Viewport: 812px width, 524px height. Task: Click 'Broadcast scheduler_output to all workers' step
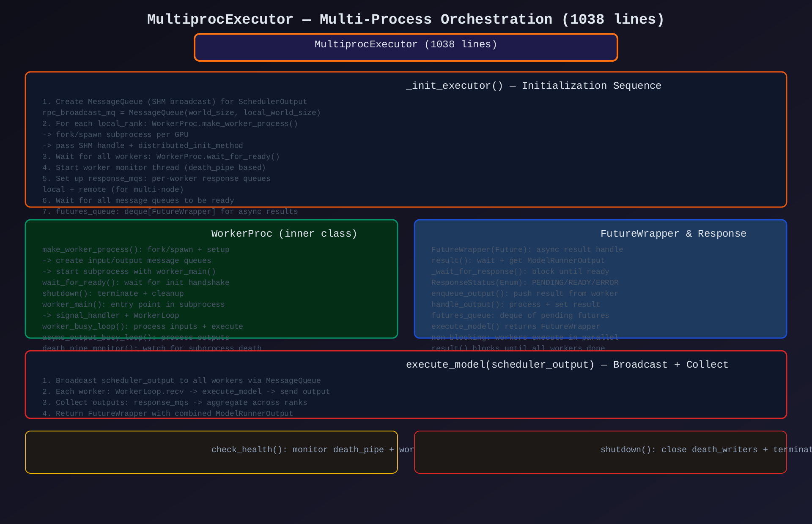click(181, 381)
